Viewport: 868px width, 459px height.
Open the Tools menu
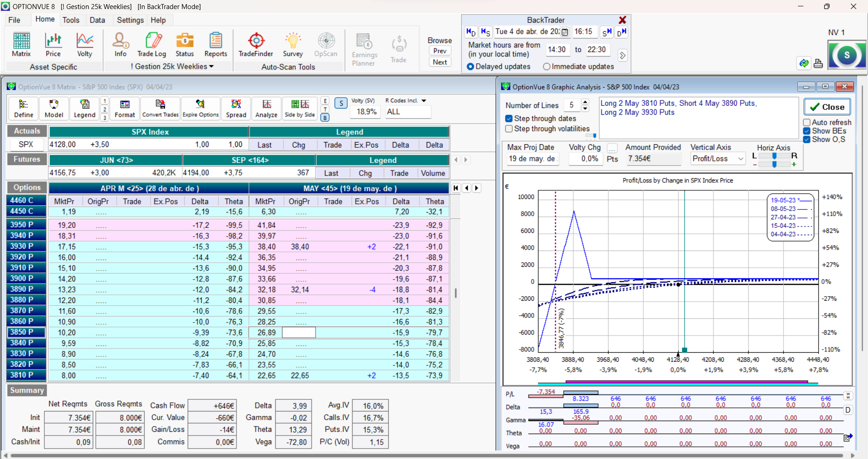coord(71,20)
